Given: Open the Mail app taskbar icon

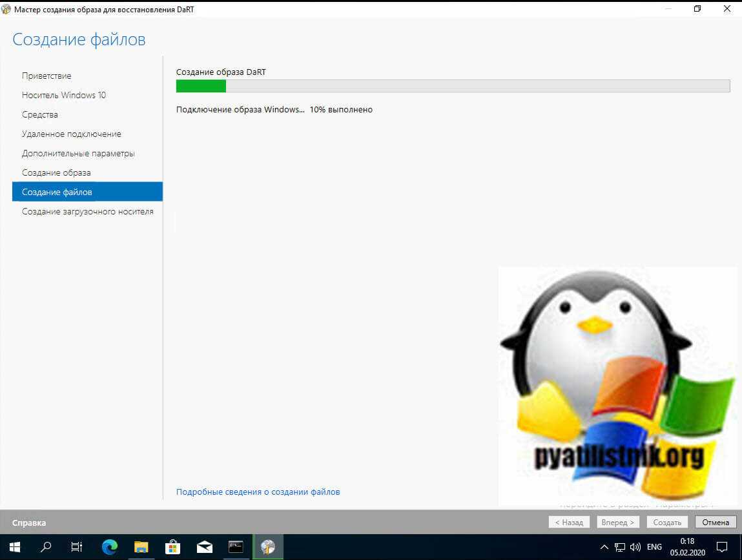Looking at the screenshot, I should (205, 546).
